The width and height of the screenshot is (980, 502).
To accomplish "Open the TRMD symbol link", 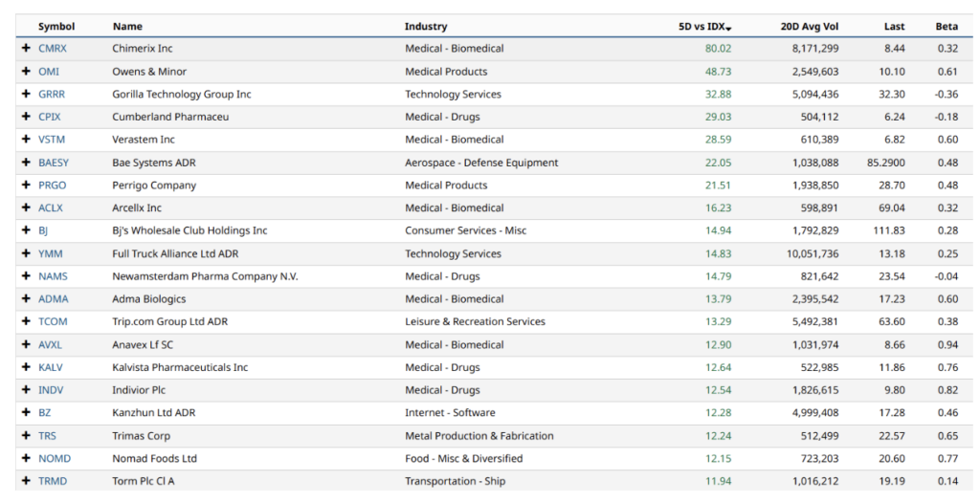I will click(53, 481).
